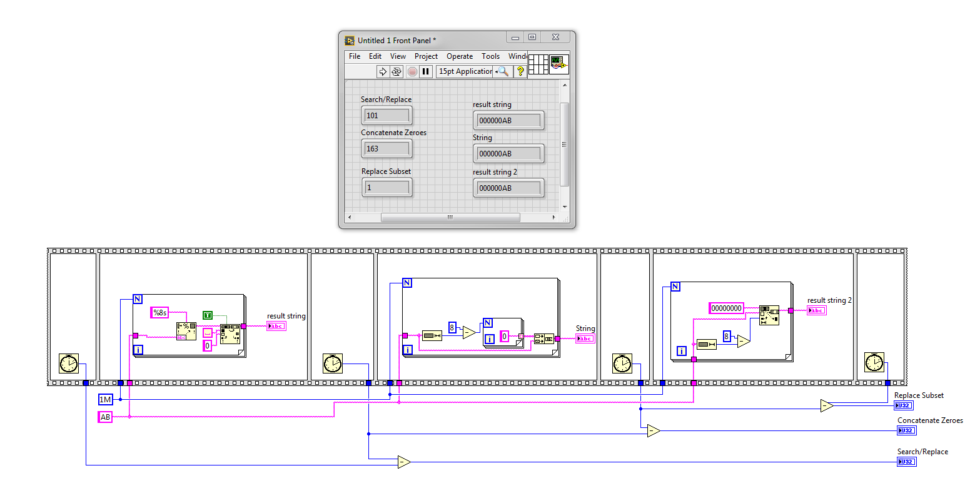Open the File menu
The height and width of the screenshot is (478, 980).
(x=355, y=56)
